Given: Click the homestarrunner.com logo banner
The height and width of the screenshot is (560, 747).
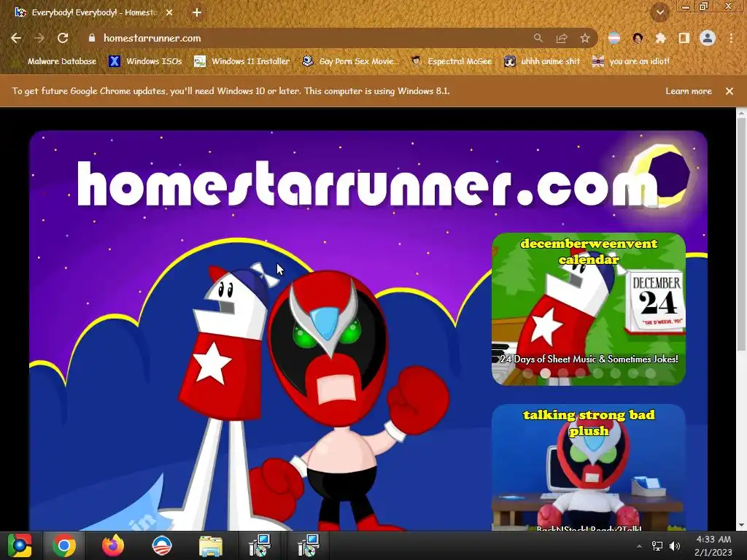Looking at the screenshot, I should click(369, 184).
